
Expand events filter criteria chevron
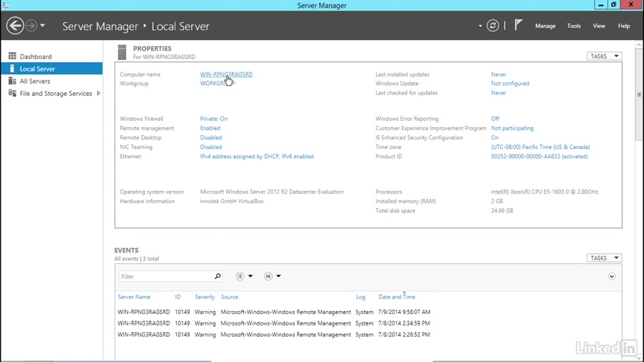pos(612,276)
